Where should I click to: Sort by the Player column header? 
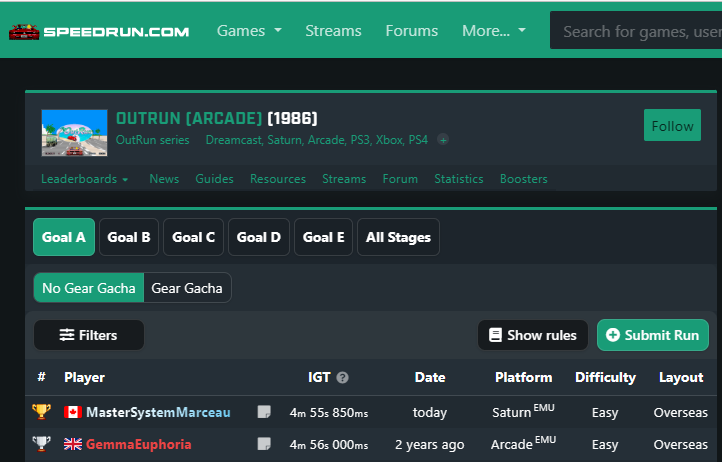pos(84,377)
